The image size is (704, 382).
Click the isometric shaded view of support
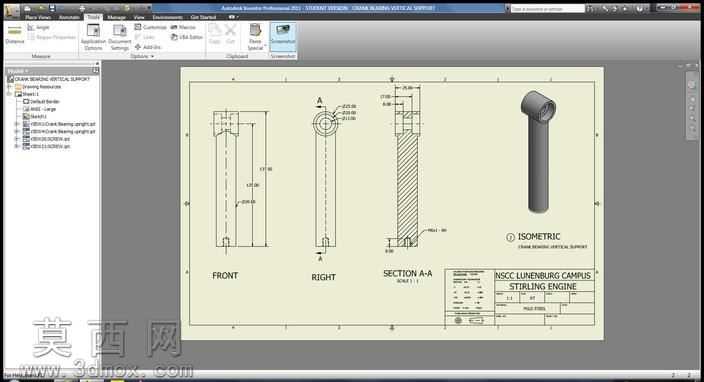[x=538, y=151]
